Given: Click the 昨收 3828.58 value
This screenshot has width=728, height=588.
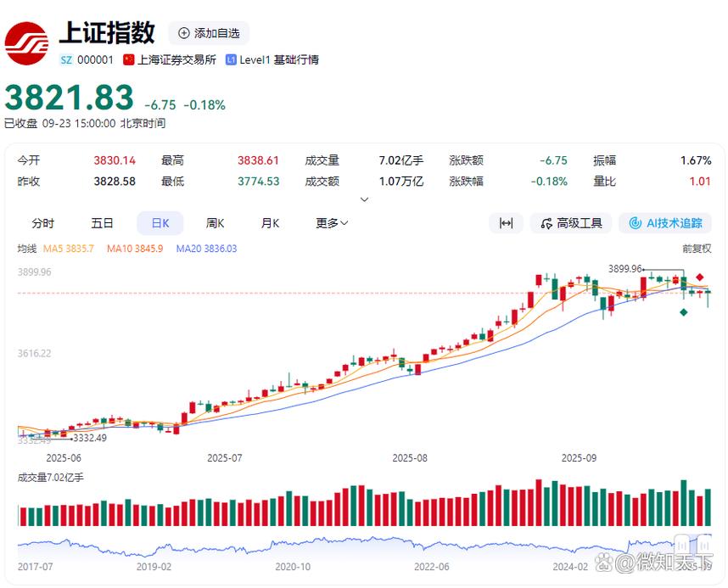Looking at the screenshot, I should coord(115,182).
